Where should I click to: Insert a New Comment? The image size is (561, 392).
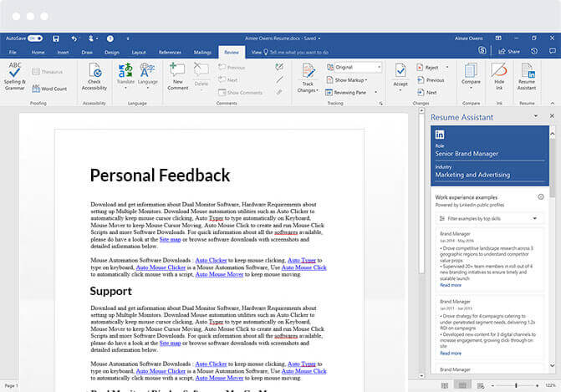pyautogui.click(x=178, y=76)
